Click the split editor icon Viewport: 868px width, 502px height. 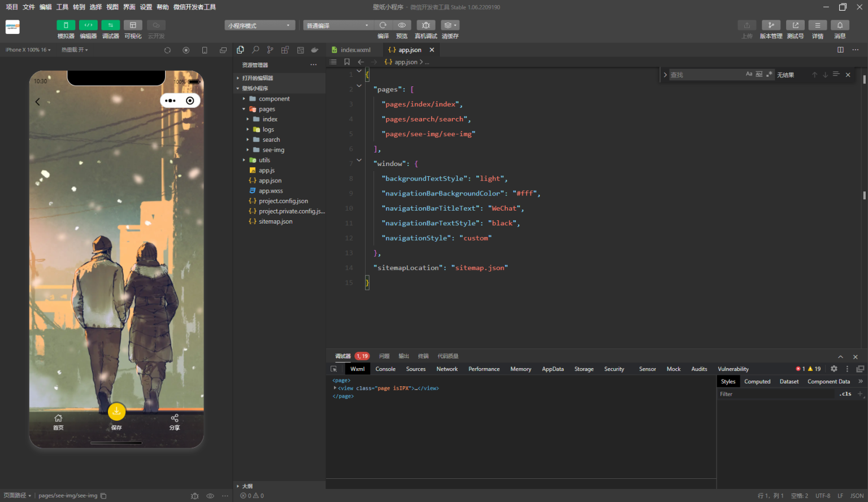(x=840, y=50)
